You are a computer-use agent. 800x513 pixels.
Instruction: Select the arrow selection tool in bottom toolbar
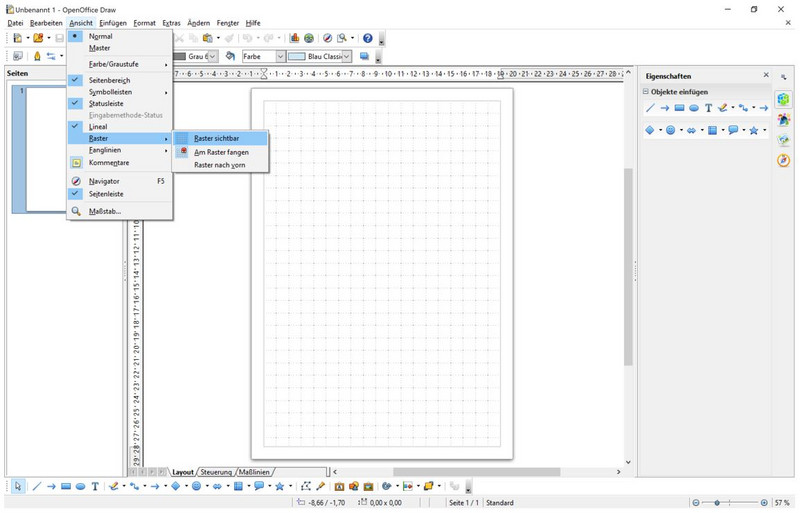(18, 487)
